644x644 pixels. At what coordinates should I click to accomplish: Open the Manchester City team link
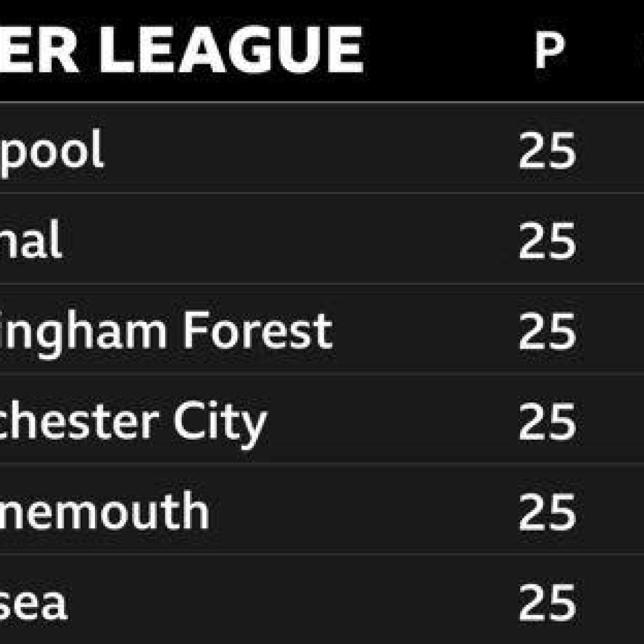[x=133, y=423]
